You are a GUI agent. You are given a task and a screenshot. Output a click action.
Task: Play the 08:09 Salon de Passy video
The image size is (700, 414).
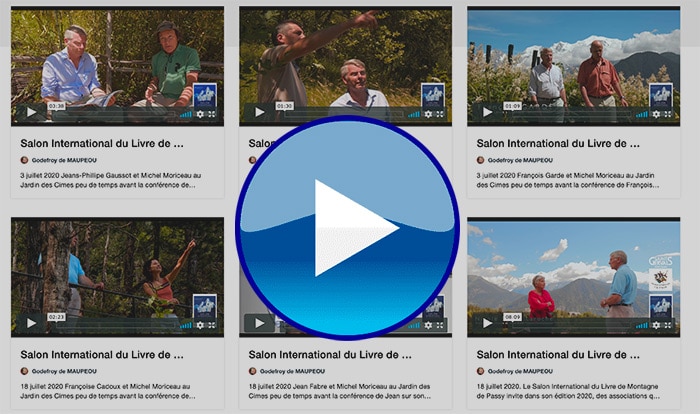488,323
